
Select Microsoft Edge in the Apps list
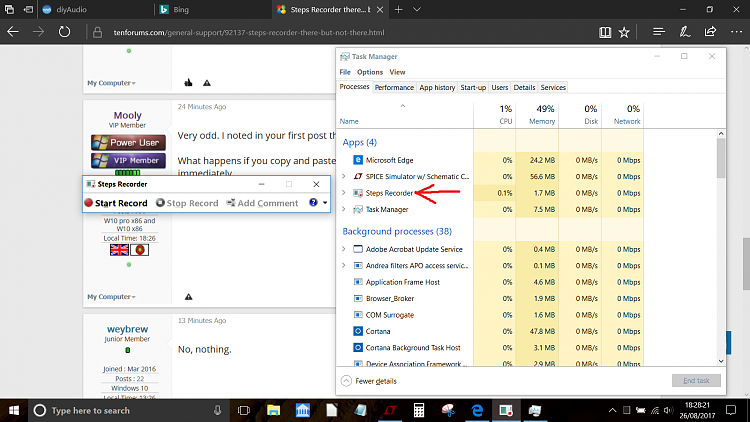coord(392,159)
